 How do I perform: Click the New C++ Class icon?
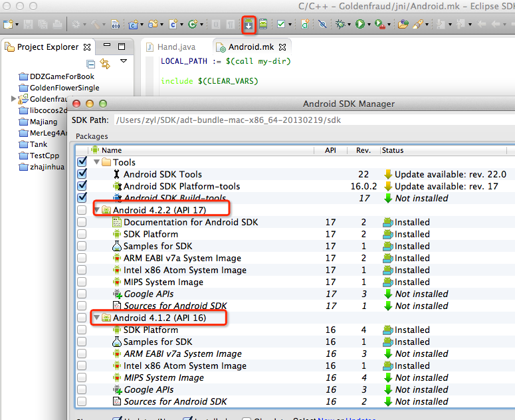tap(193, 25)
